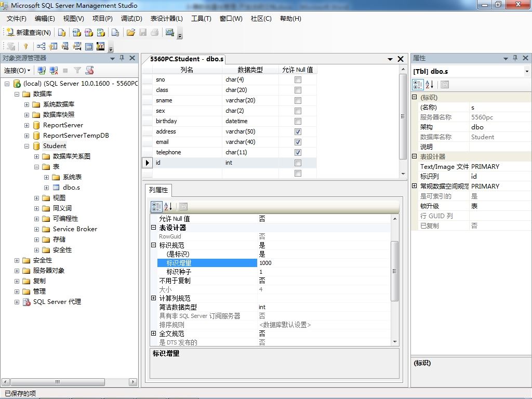Screen dimensions: 532x399
Task: Expand 常规数据空间规范 in Properties panel
Action: [x=414, y=186]
